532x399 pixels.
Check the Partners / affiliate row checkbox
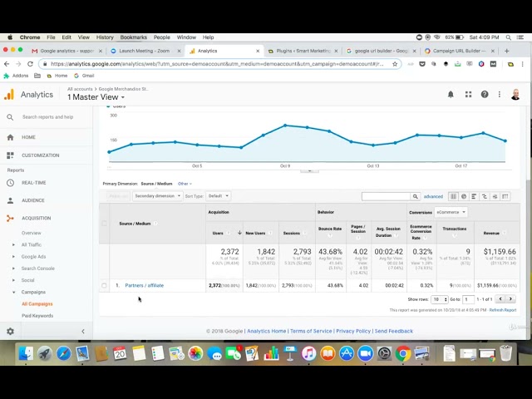[x=104, y=285]
